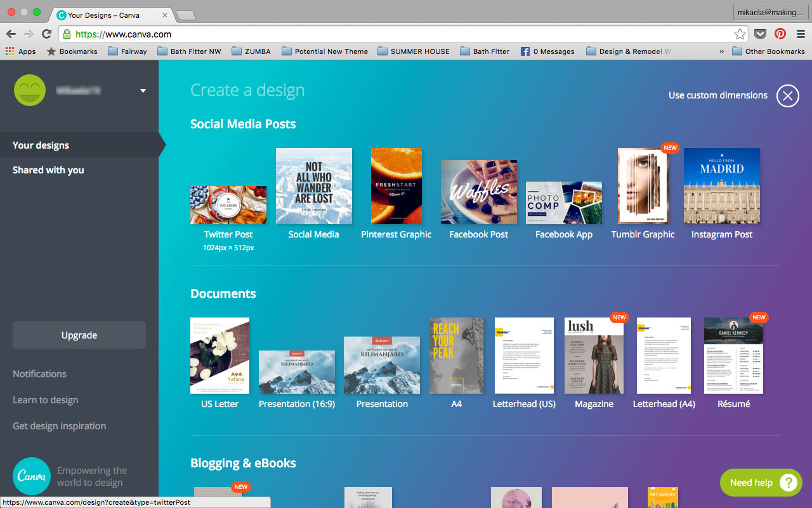Open the Bath Fitter NW bookmark folder
Screen dimensions: 812x508
(x=189, y=51)
